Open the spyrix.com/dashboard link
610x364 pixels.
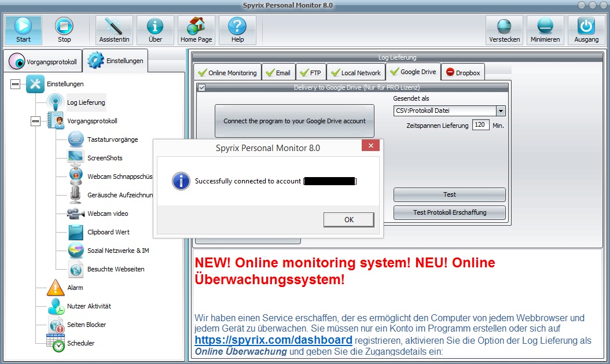(x=274, y=340)
